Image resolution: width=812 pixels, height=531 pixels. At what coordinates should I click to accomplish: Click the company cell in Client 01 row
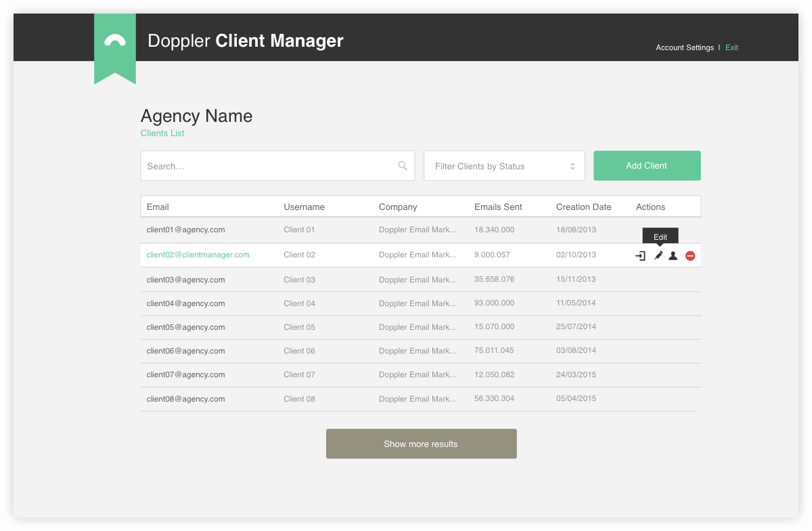418,230
